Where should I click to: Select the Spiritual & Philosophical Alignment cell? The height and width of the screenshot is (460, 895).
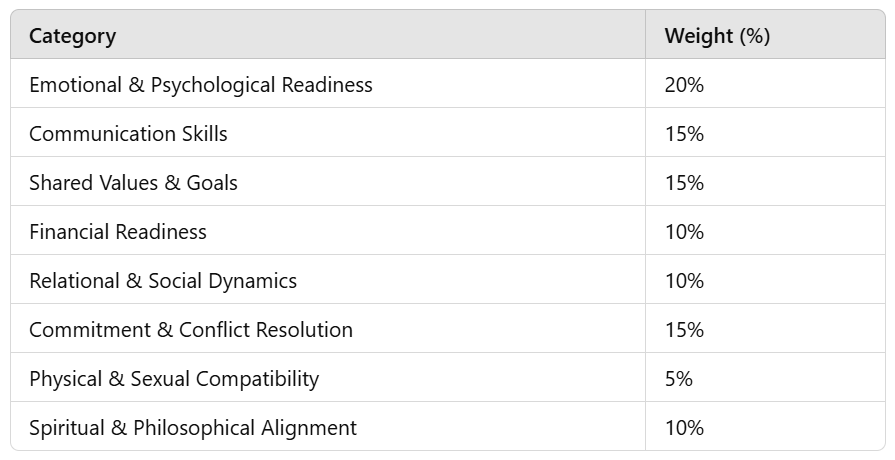point(193,428)
